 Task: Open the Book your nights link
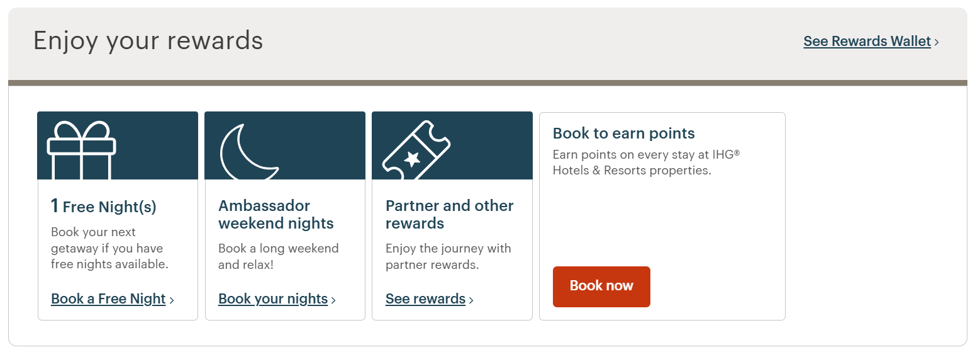click(x=273, y=298)
